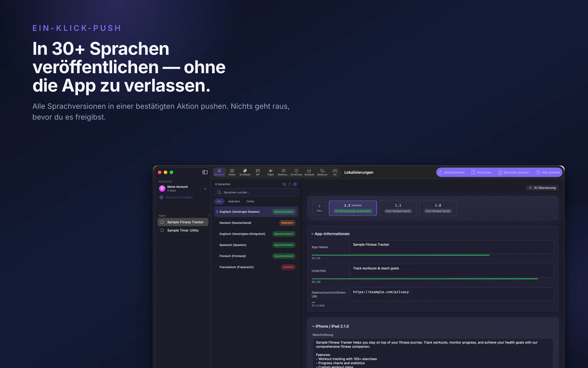Viewport: 588px width, 368px height.
Task: Select Sample Timer Utility app
Action: coord(183,230)
